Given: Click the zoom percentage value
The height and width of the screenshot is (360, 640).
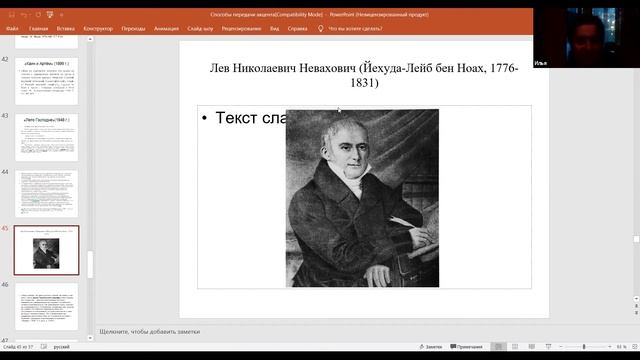Looking at the screenshot, I should pyautogui.click(x=621, y=347).
